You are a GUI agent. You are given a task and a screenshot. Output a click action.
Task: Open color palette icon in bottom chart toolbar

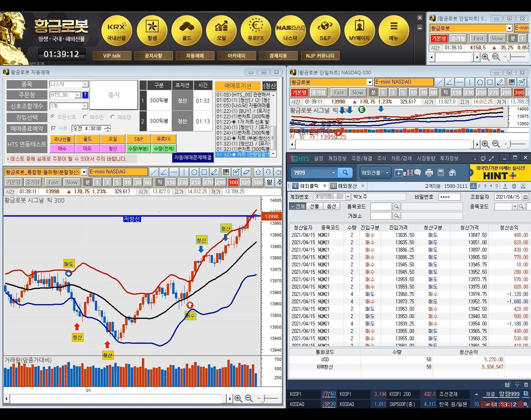pyautogui.click(x=226, y=172)
